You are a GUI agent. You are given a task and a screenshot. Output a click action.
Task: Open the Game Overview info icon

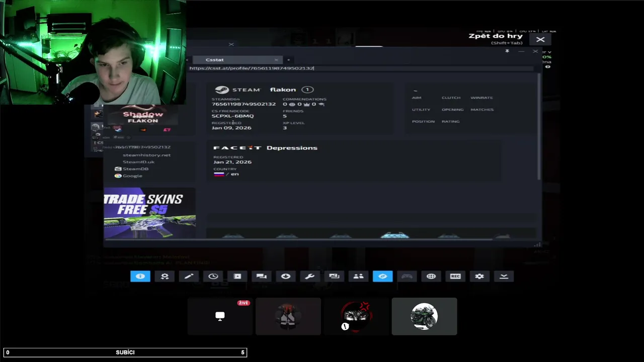(140, 276)
